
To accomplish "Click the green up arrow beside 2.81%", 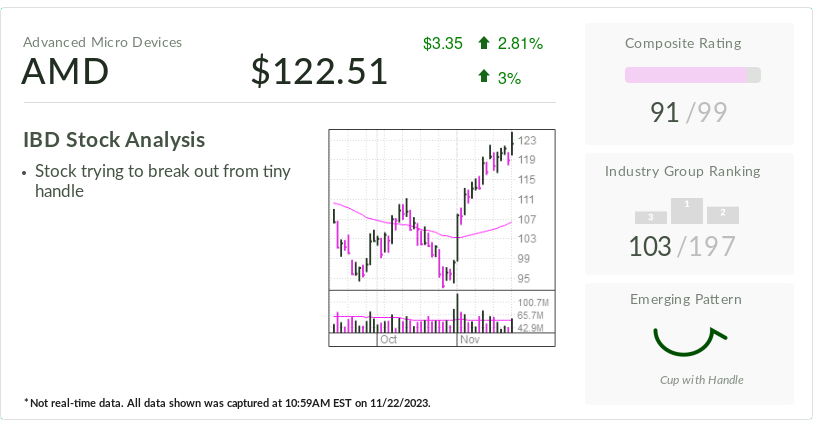I will pyautogui.click(x=484, y=43).
